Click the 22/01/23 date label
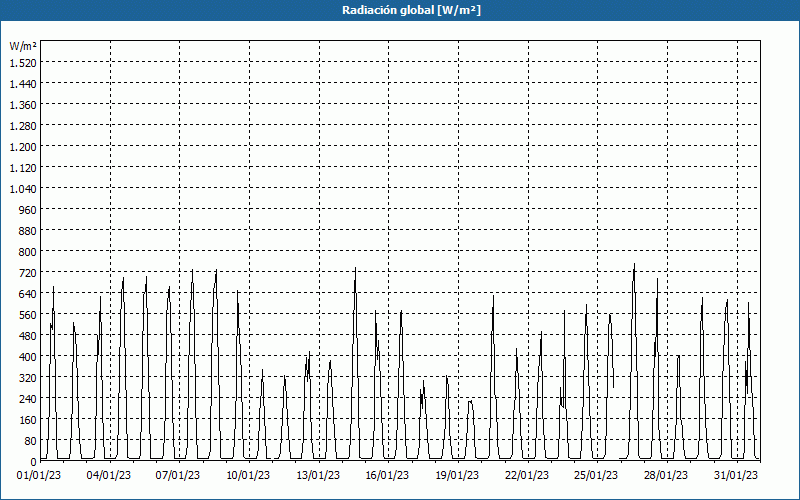This screenshot has width=800, height=500. [527, 476]
